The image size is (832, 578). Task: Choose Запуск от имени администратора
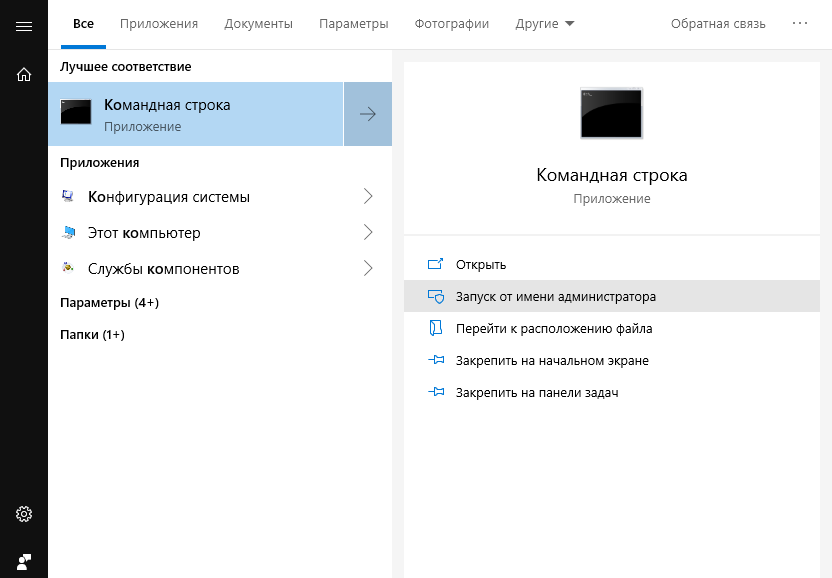coord(555,297)
